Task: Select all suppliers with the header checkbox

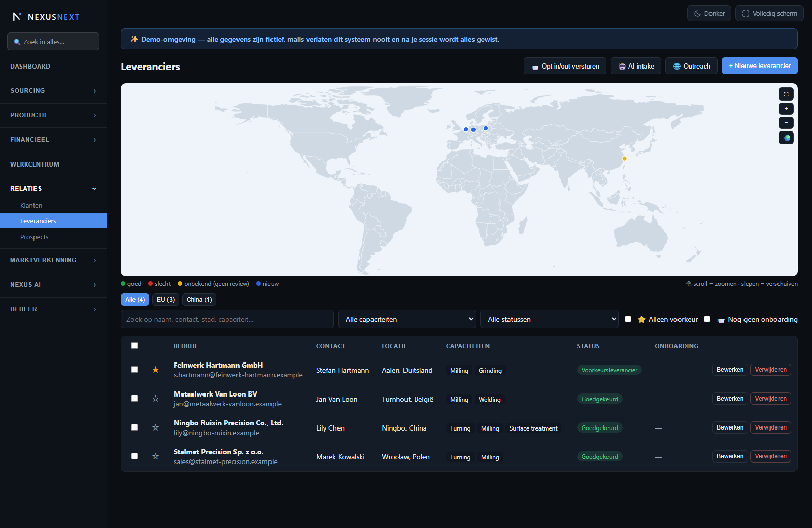Action: coord(134,346)
